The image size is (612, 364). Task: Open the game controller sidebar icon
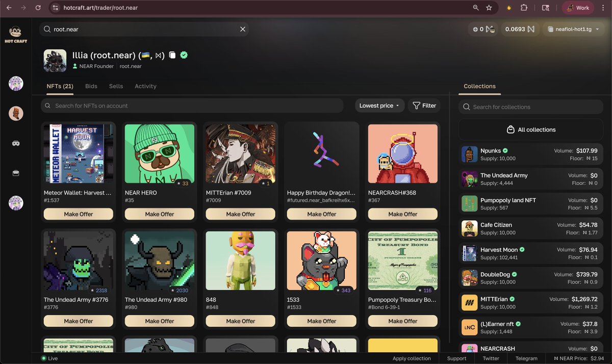(16, 143)
